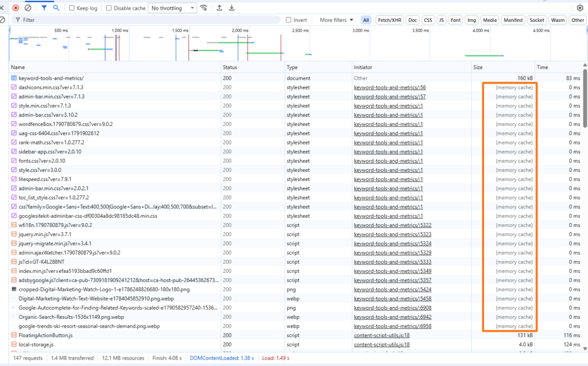The height and width of the screenshot is (366, 588).
Task: Open network search magnifier
Action: pyautogui.click(x=56, y=8)
